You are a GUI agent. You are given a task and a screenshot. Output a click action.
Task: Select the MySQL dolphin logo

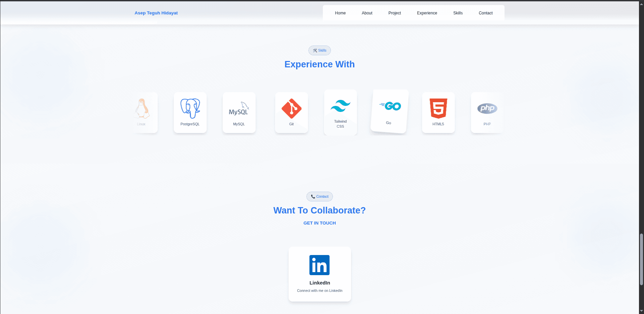point(239,108)
